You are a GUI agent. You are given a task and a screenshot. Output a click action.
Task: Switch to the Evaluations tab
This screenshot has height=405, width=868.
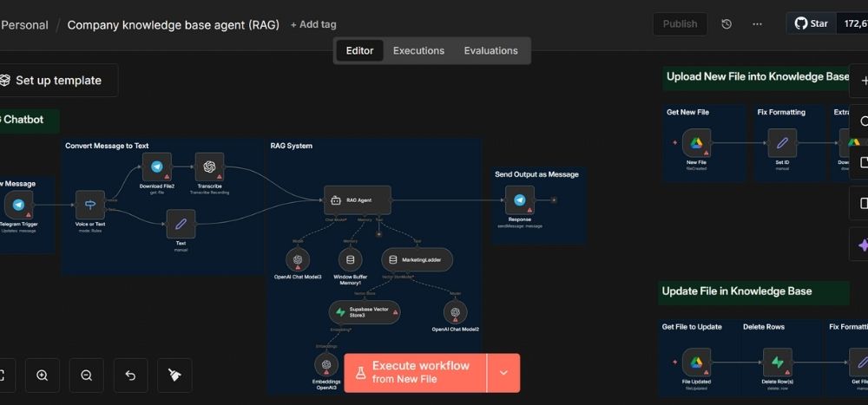coord(491,50)
